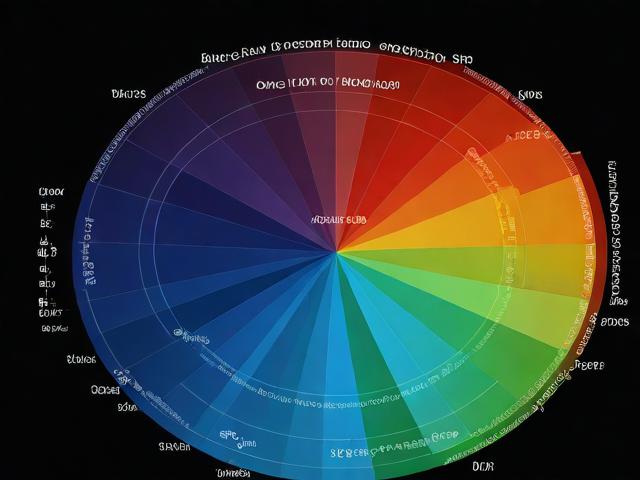
Task: Click the top-left outer label above the wheel
Action: coord(128,94)
